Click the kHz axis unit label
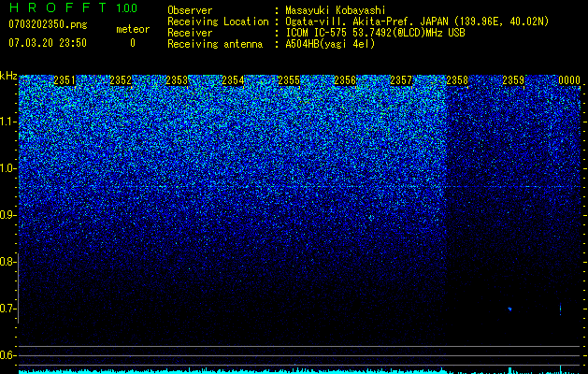 pos(8,76)
